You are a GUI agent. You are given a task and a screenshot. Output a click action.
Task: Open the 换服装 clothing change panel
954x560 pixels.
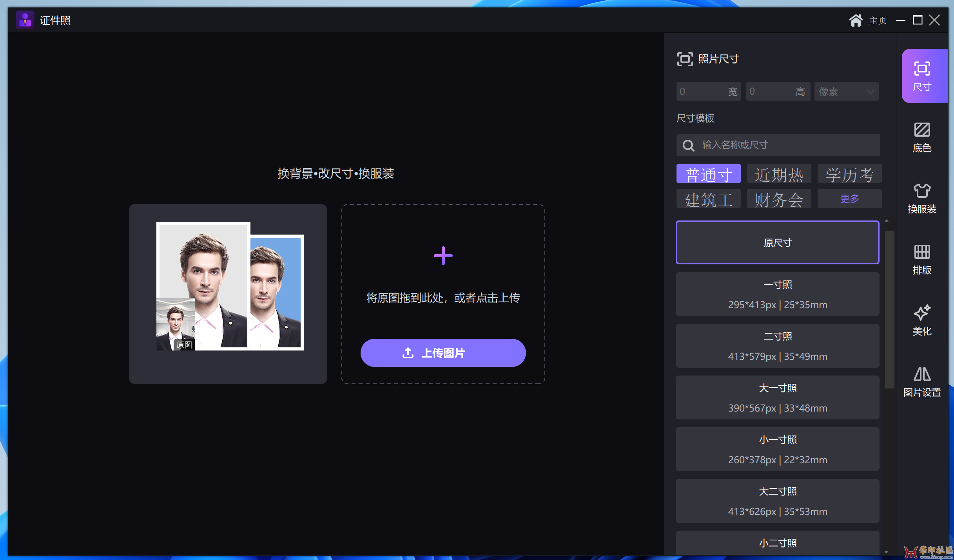(921, 198)
